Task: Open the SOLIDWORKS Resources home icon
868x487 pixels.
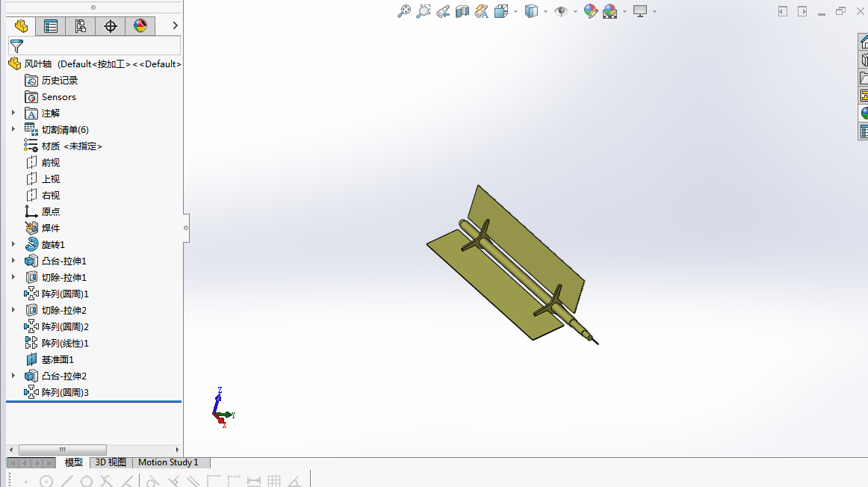Action: pos(864,42)
